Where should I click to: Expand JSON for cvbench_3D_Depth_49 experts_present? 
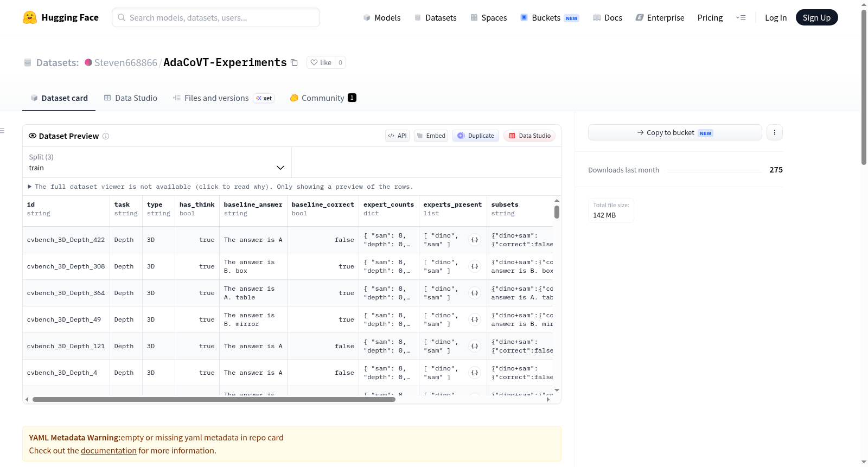[475, 319]
